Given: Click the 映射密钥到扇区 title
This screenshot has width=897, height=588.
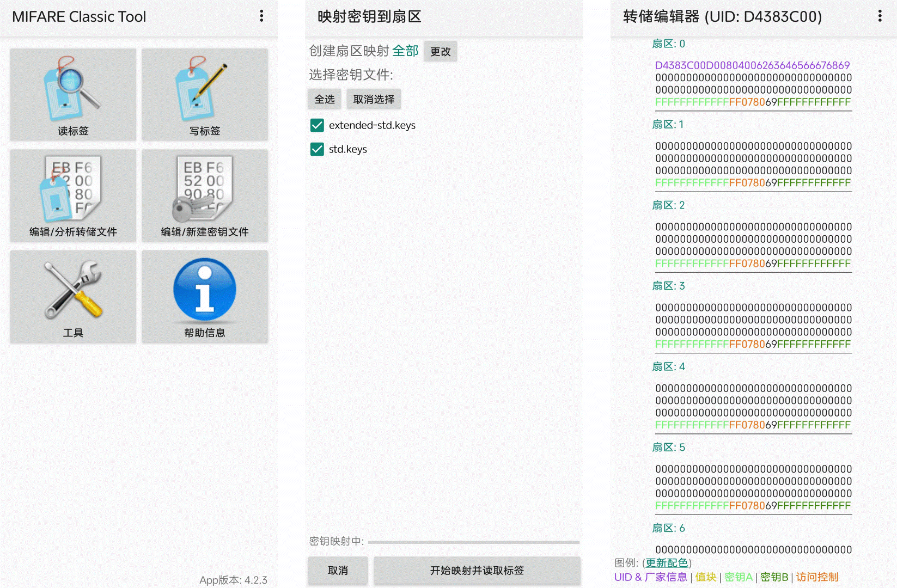Looking at the screenshot, I should (x=369, y=17).
